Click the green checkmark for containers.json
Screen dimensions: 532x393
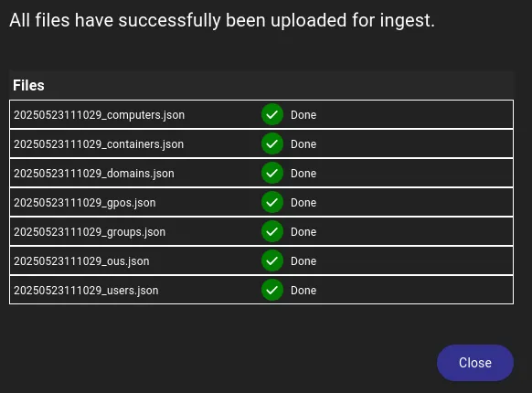(x=272, y=143)
